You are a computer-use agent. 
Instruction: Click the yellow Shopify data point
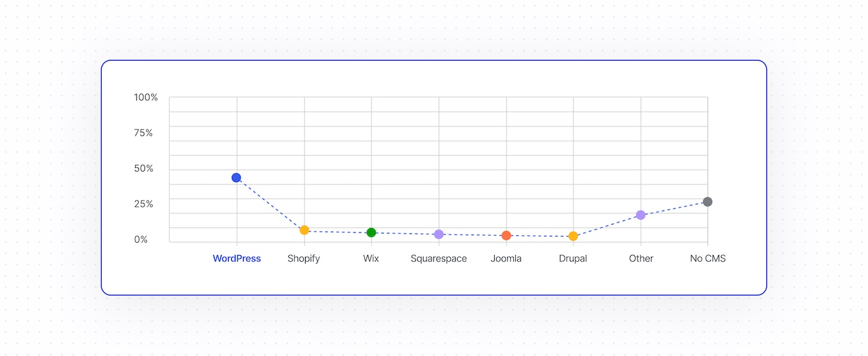[x=304, y=230]
